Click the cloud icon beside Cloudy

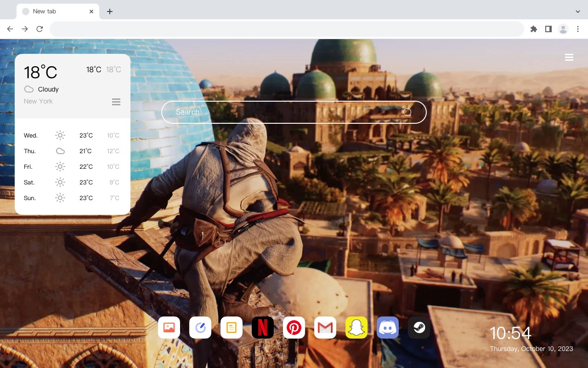coord(28,89)
